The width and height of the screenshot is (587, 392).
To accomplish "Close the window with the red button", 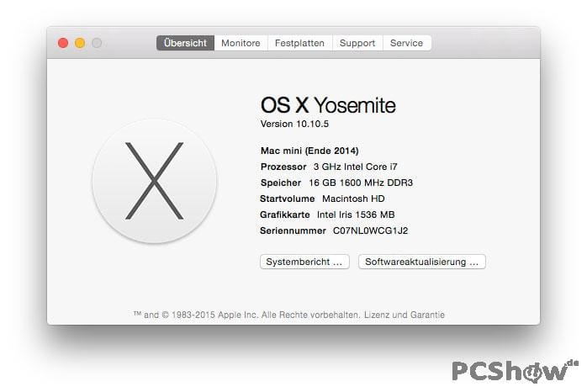I will 63,43.
